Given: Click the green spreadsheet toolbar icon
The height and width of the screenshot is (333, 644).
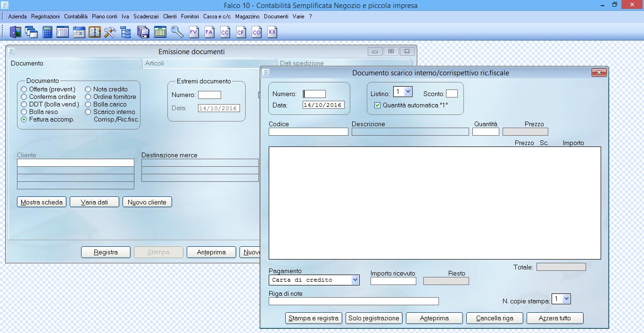Looking at the screenshot, I should click(160, 32).
